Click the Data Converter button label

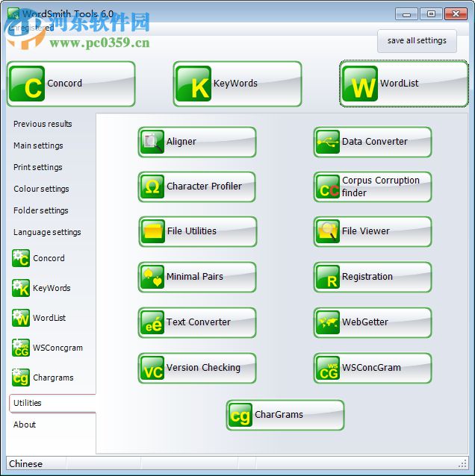point(374,142)
